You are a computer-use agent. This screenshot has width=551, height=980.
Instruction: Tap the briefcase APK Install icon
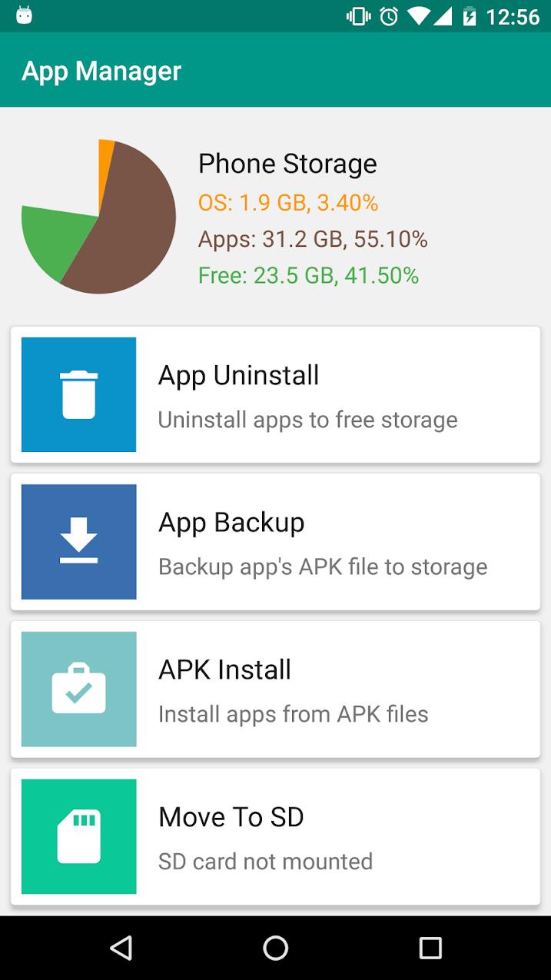coord(78,689)
